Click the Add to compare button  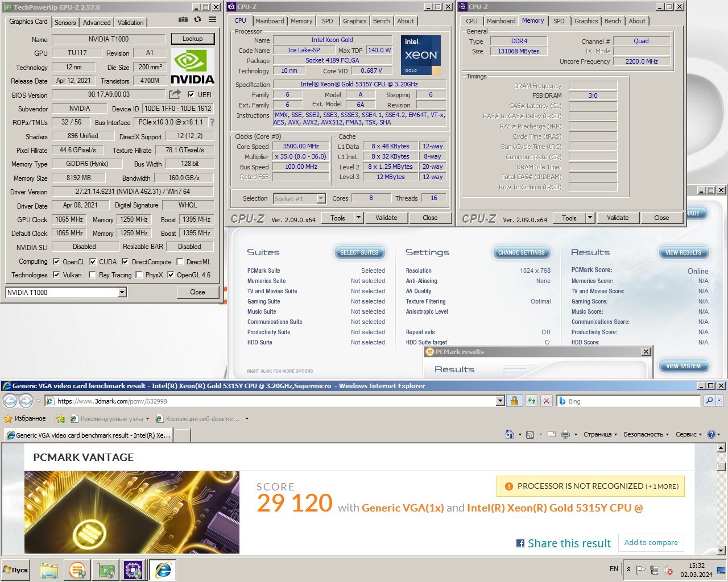(x=651, y=542)
